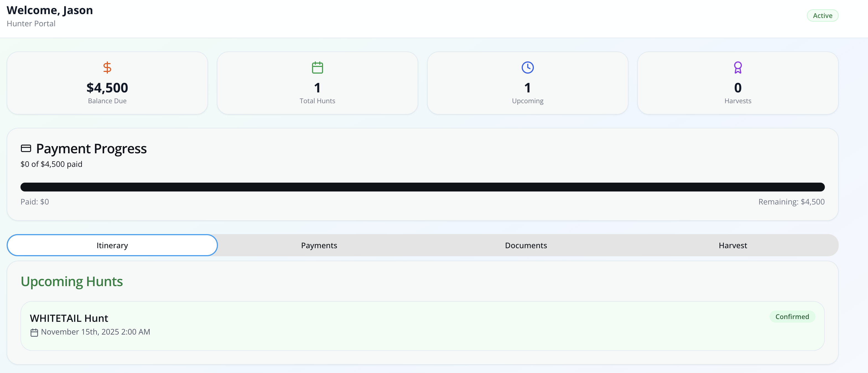This screenshot has height=373, width=868.
Task: Click the 'Paid: $0' label
Action: [x=35, y=201]
